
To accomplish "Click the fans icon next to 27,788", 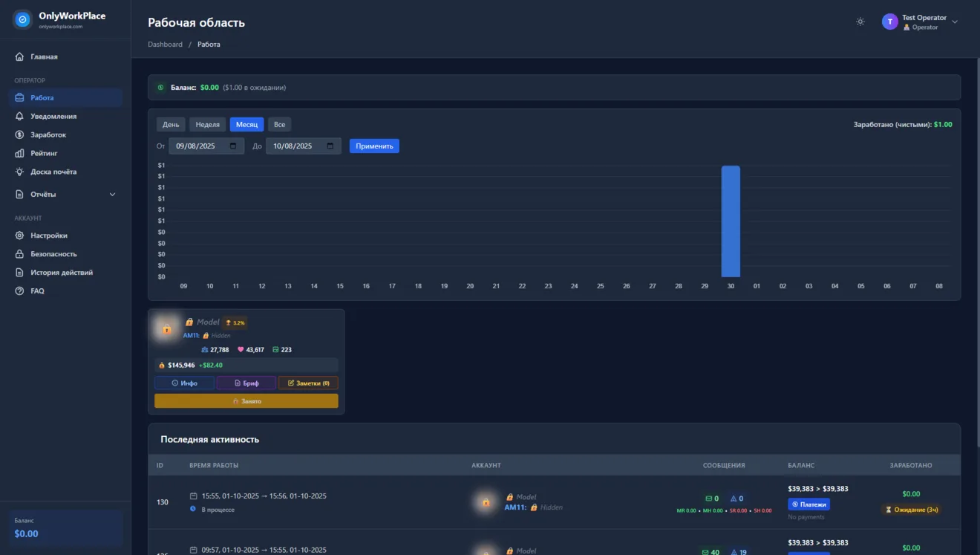I will click(x=205, y=350).
